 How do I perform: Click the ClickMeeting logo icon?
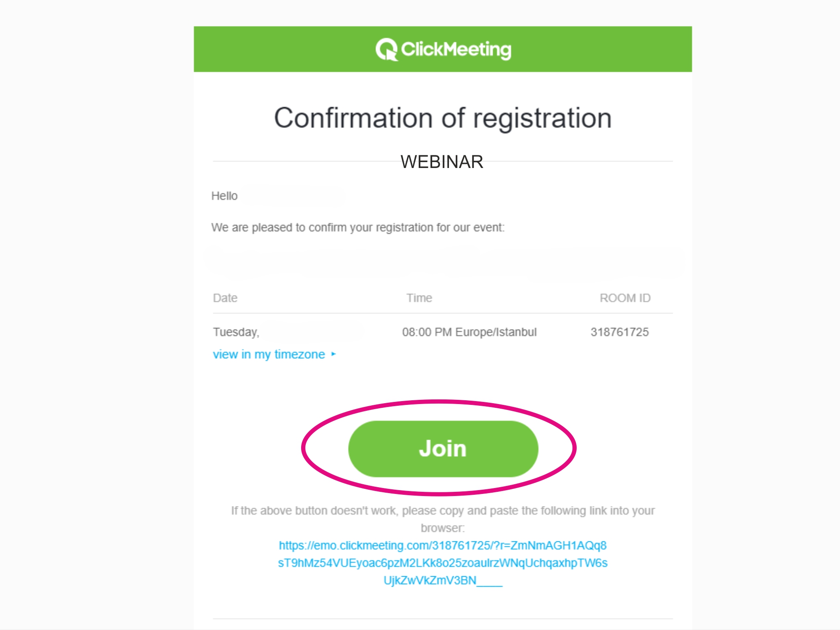(386, 49)
